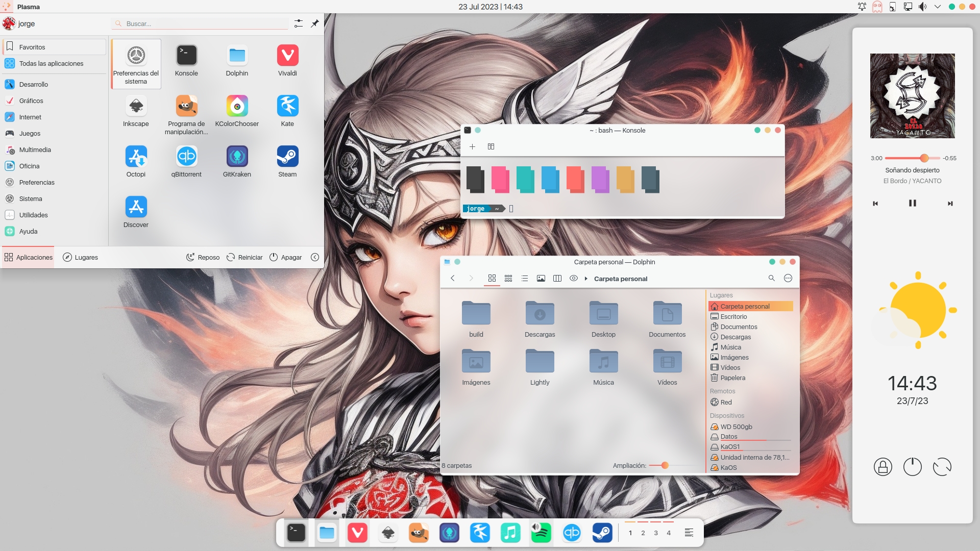Select the Multimedia category in launcher sidebar
Viewport: 980px width, 551px height.
point(35,149)
